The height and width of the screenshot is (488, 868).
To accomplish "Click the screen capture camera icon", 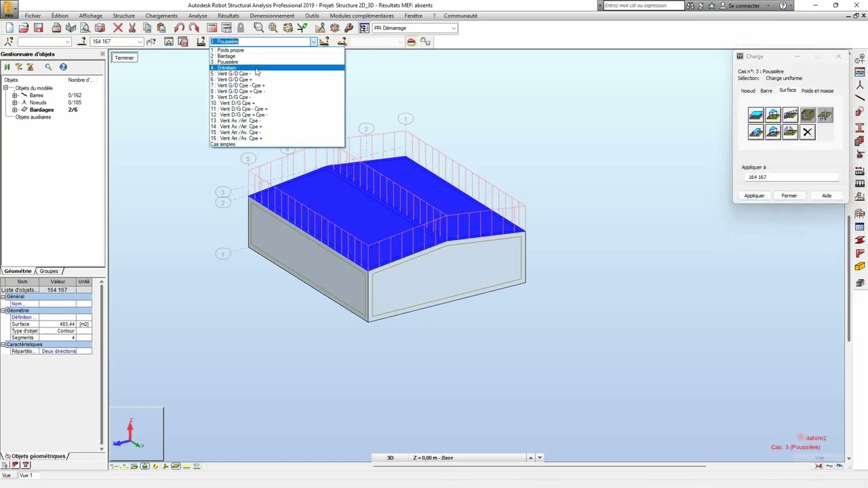I will (x=100, y=28).
